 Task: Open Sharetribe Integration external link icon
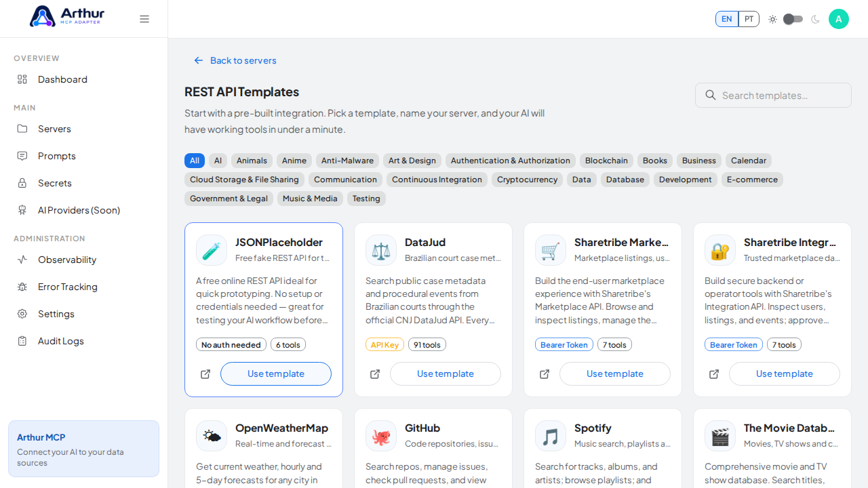click(x=714, y=374)
